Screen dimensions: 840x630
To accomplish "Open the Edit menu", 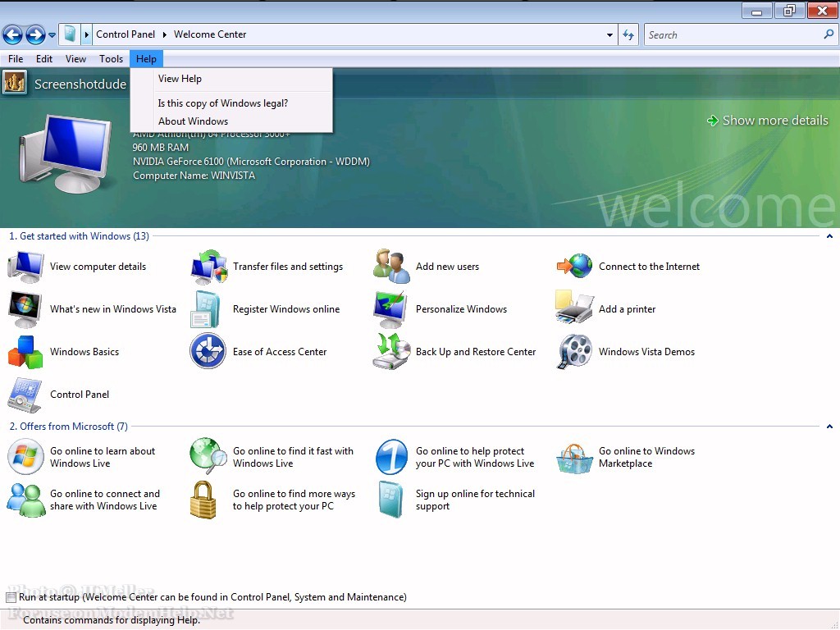I will [x=44, y=59].
